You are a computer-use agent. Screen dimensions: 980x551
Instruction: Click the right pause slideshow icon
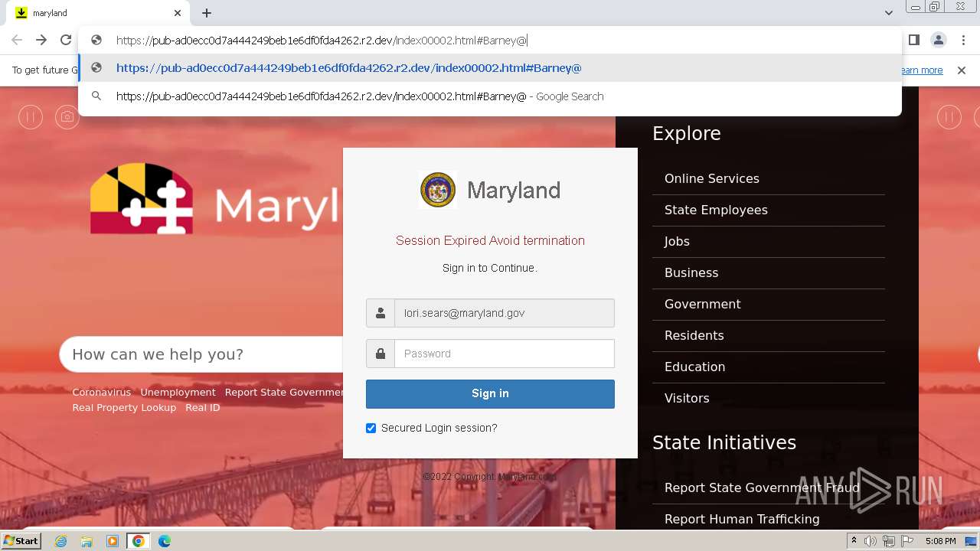click(949, 117)
